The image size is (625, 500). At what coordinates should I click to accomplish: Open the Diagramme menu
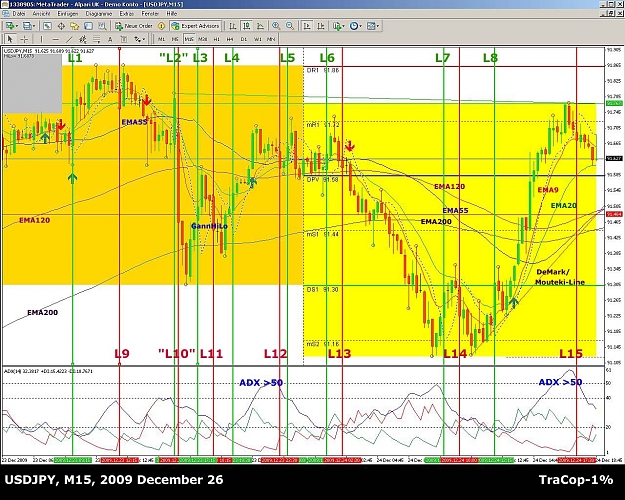point(99,14)
